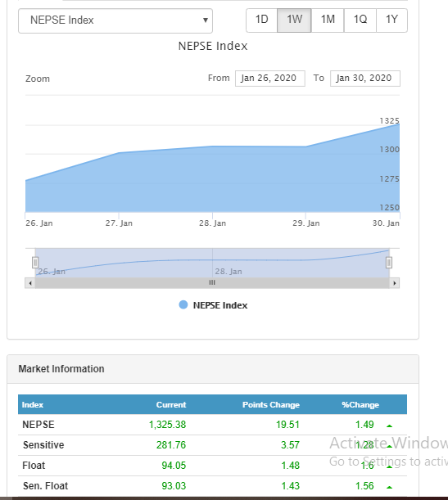
Task: Click the Current column header
Action: 171,404
